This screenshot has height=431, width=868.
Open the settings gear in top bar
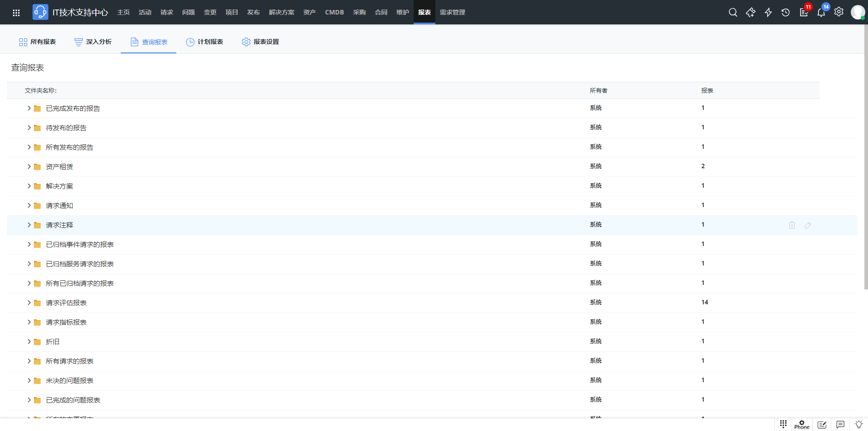pos(839,12)
